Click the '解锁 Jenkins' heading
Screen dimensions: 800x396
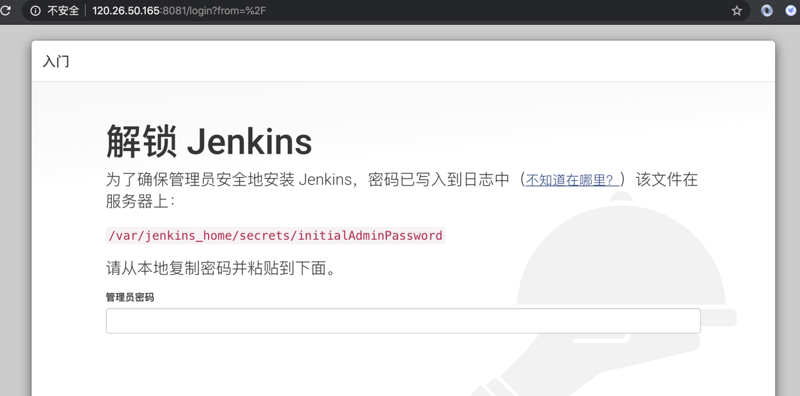pyautogui.click(x=209, y=141)
